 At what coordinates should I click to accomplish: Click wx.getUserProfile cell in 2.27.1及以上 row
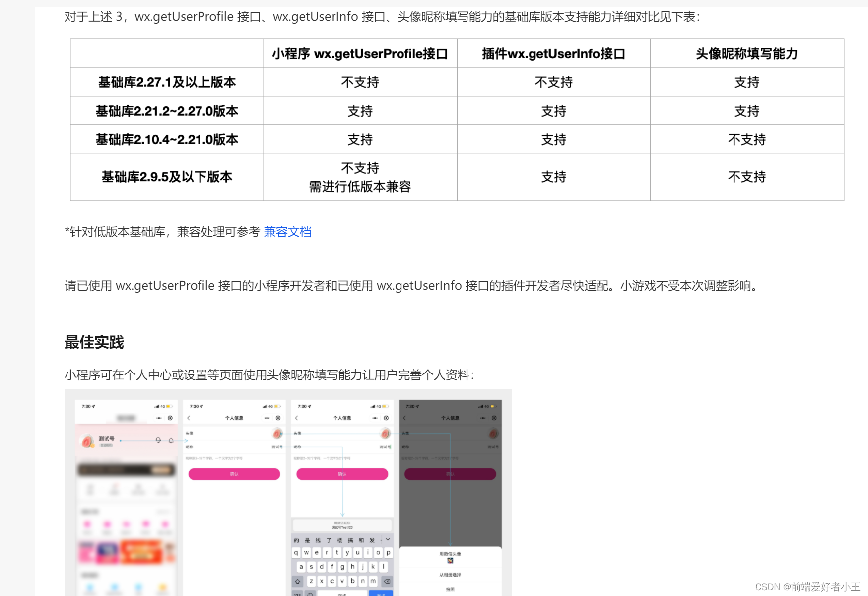click(360, 82)
